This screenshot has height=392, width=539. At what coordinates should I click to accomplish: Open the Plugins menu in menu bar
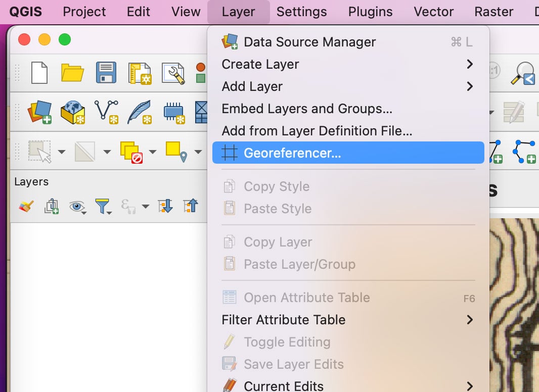pyautogui.click(x=370, y=12)
